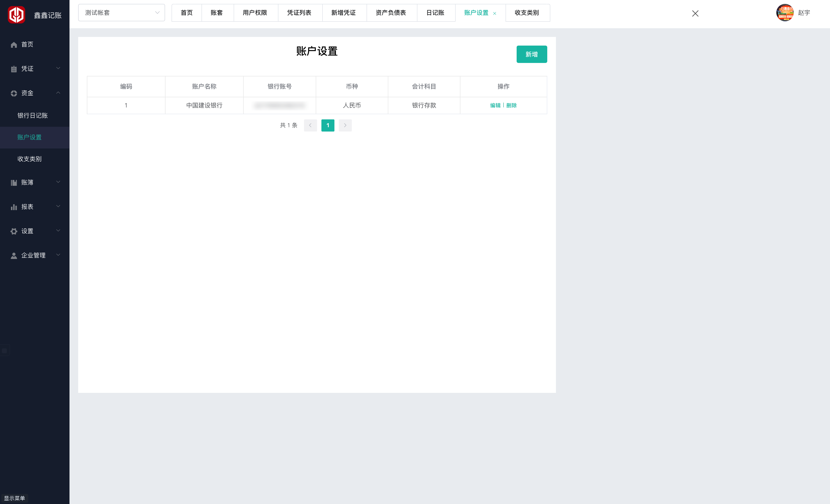
Task: Click the 鑫鑫记账 logo icon
Action: (x=17, y=15)
